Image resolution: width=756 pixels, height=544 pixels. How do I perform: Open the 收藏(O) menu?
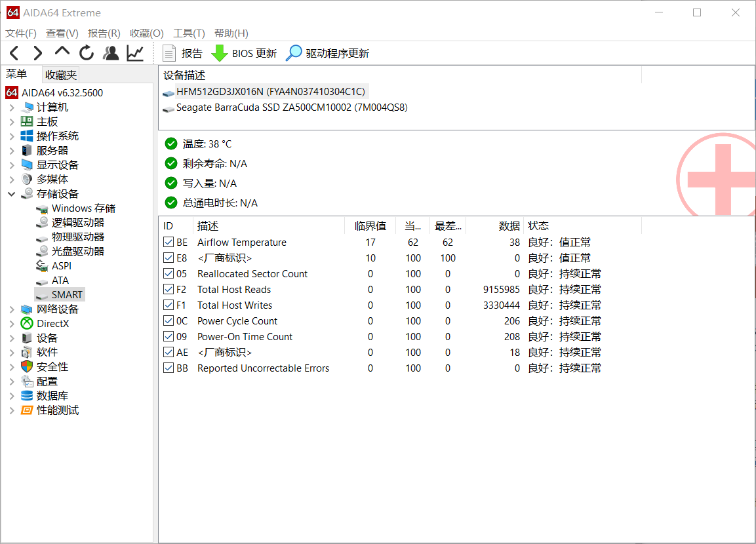click(x=147, y=33)
